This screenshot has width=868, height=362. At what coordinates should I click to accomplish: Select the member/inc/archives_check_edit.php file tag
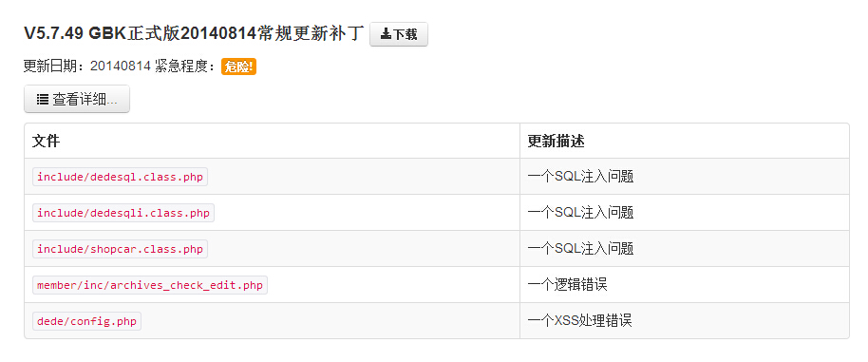pos(150,286)
